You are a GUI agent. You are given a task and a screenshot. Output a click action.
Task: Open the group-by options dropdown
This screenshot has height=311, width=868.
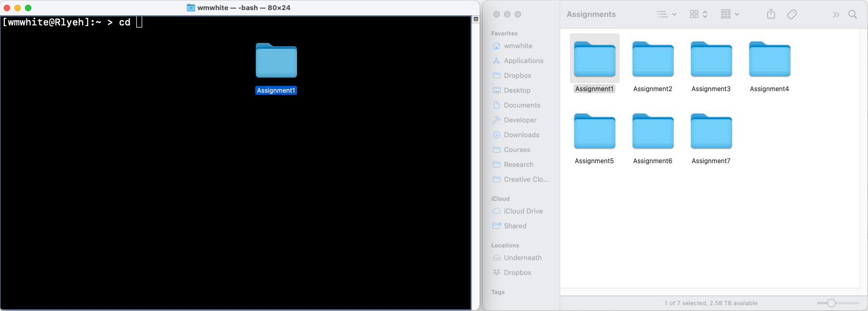[730, 14]
